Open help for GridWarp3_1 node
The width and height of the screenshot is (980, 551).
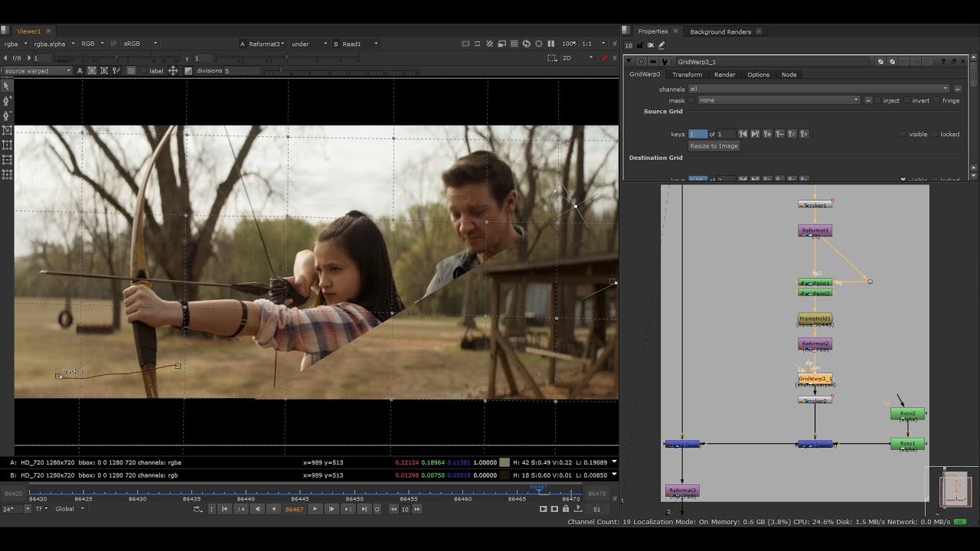[x=942, y=61]
